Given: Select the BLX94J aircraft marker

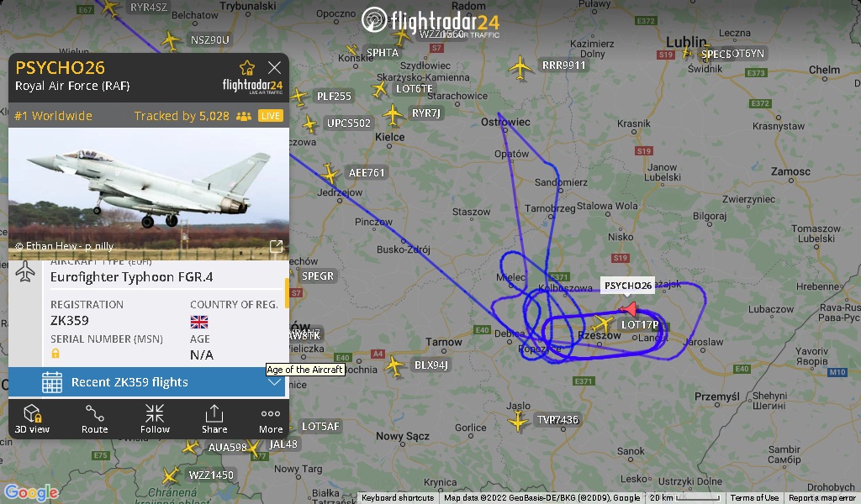Looking at the screenshot, I should coord(394,365).
